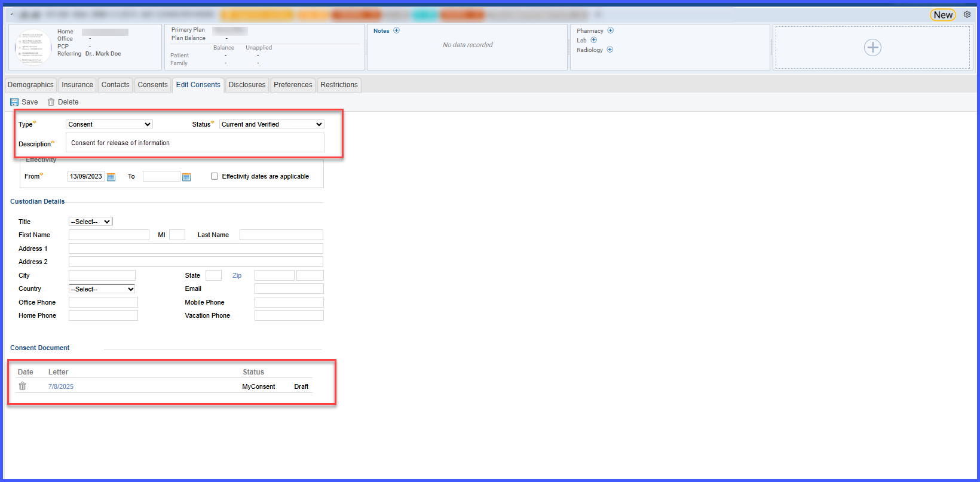
Task: Add a Lab with plus icon
Action: (593, 40)
